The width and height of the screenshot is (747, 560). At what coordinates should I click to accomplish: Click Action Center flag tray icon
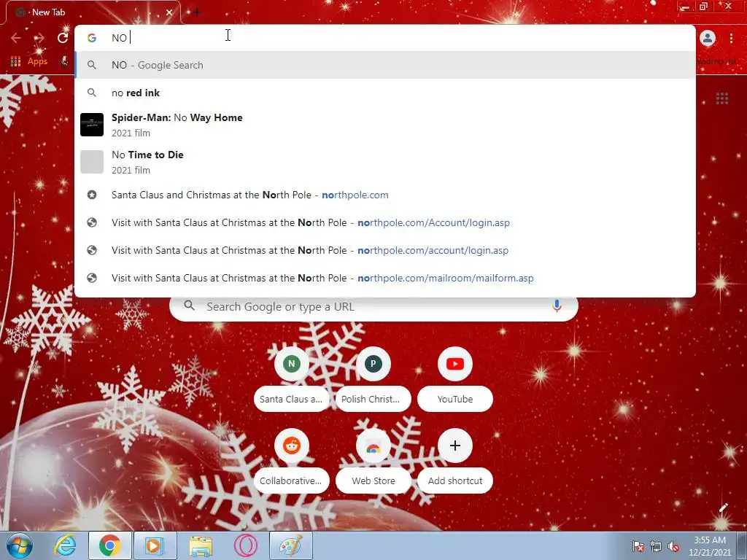coord(638,546)
